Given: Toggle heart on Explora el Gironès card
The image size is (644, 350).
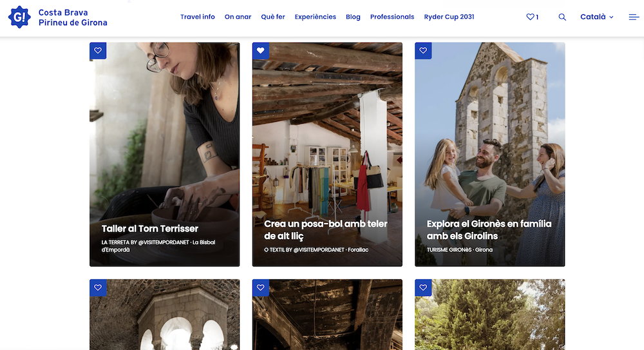Looking at the screenshot, I should point(423,51).
